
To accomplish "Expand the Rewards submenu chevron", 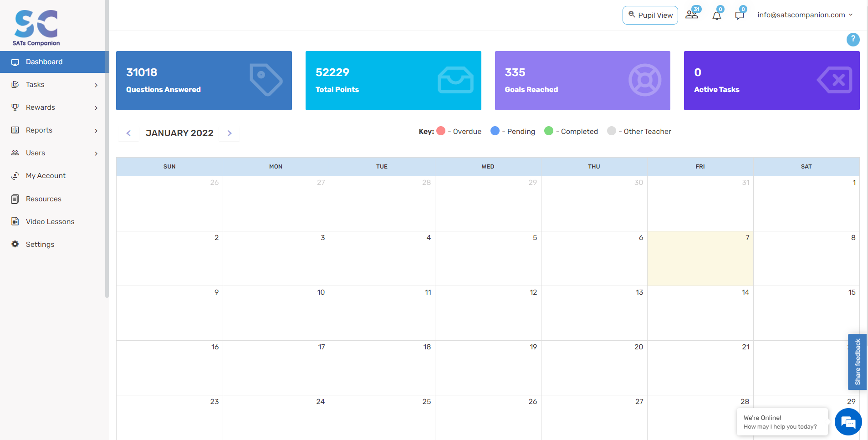I will click(96, 108).
